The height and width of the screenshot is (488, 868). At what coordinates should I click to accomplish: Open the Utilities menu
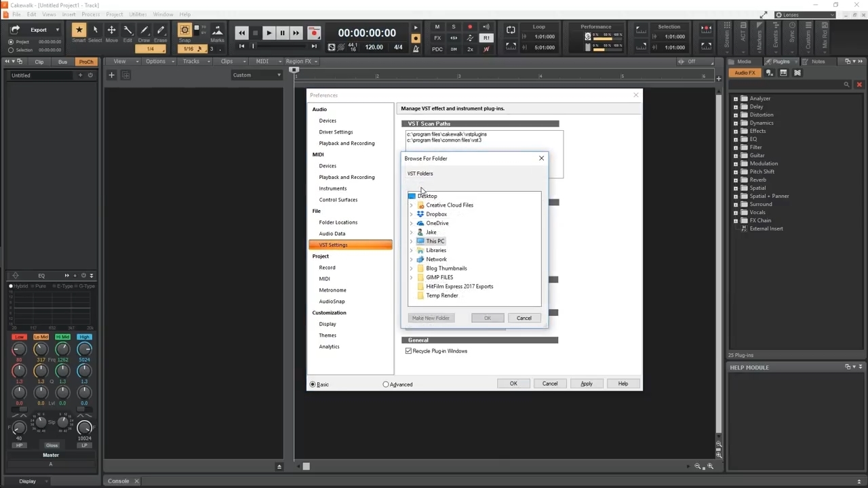[x=138, y=14]
